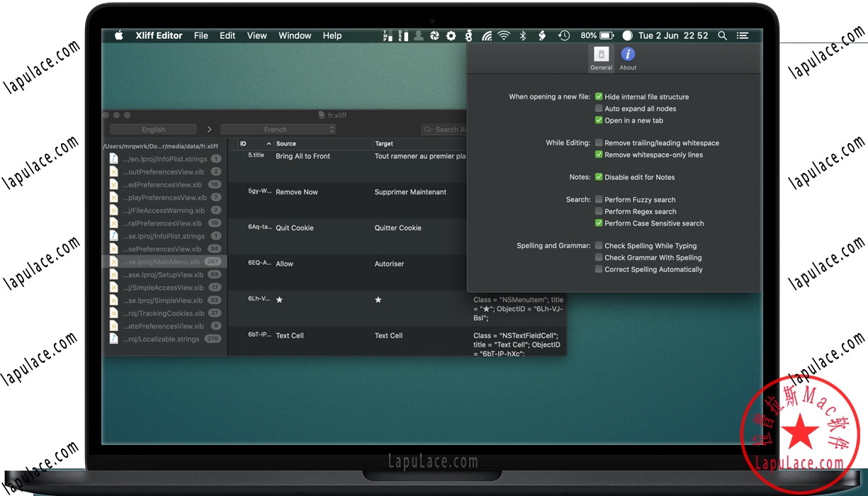
Task: Enable Auto expand all nodes
Action: point(599,108)
